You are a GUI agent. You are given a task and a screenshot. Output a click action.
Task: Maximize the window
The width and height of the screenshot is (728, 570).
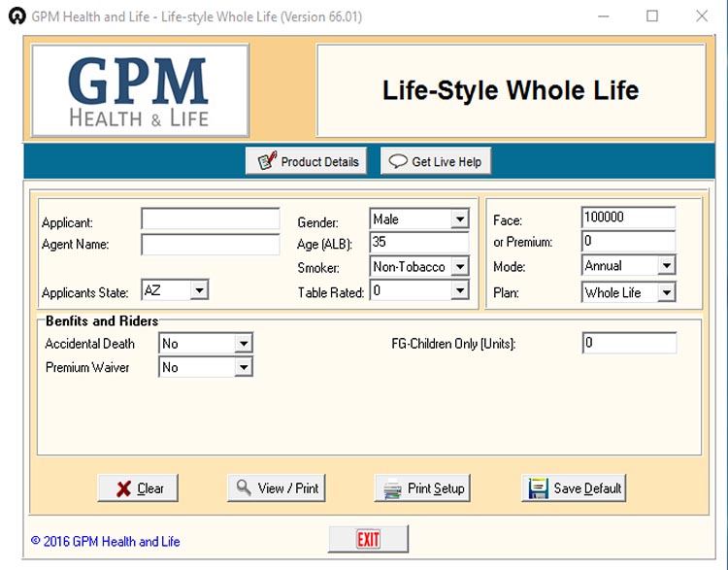pos(652,17)
